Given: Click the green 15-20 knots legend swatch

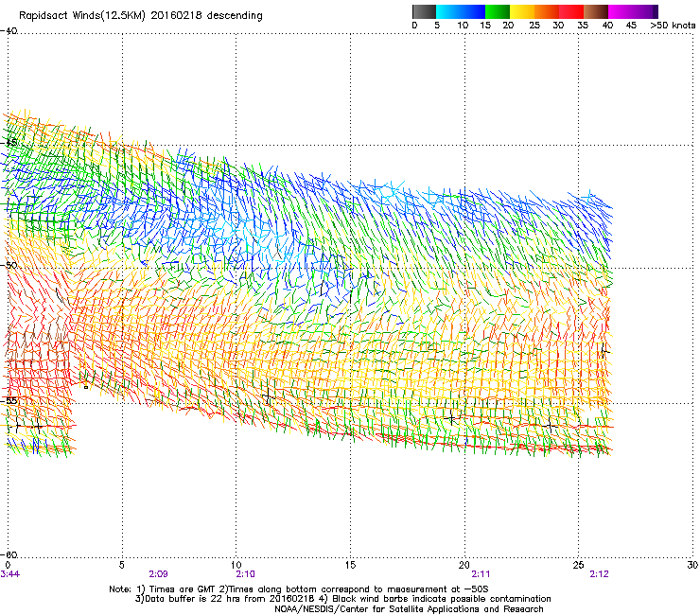Looking at the screenshot, I should [498, 11].
